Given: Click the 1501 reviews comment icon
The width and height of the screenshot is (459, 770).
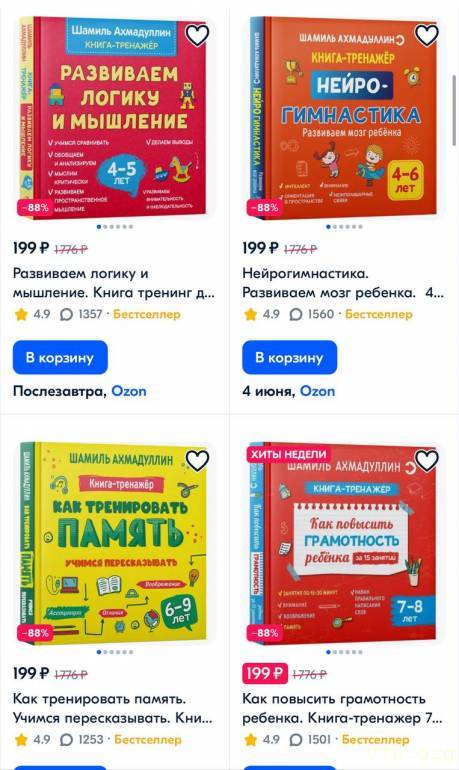Looking at the screenshot, I should coord(296,740).
